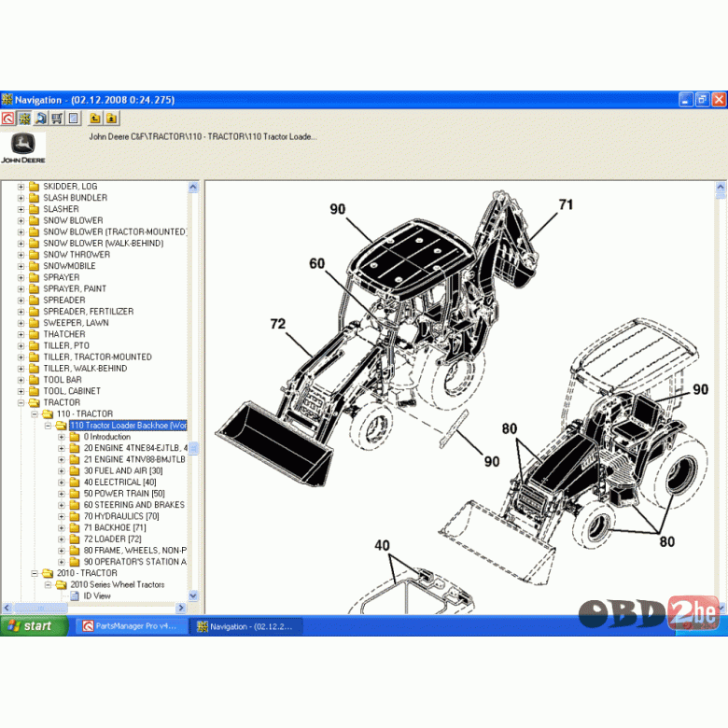Click the blank page document toolbar icon
Image resolution: width=728 pixels, height=728 pixels.
[x=74, y=119]
